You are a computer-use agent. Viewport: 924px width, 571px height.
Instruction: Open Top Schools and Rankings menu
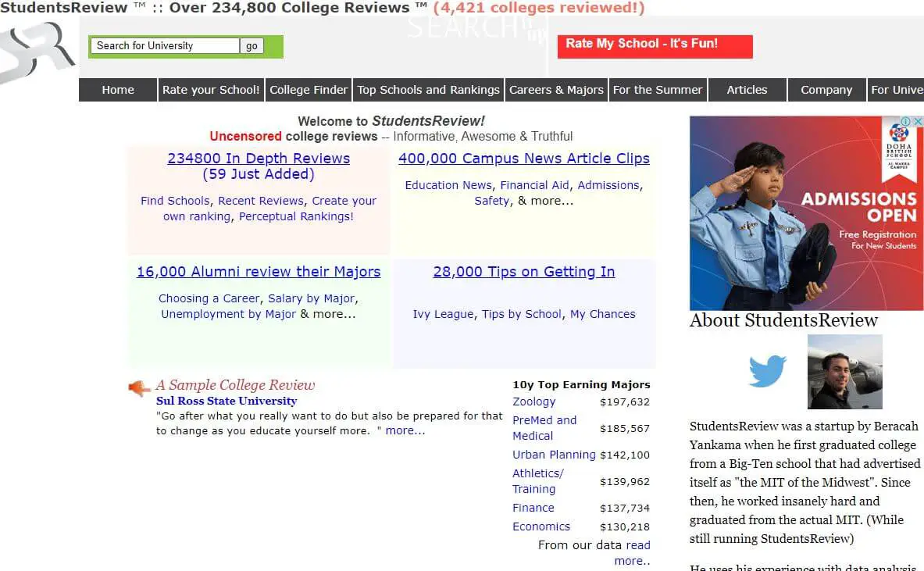428,90
